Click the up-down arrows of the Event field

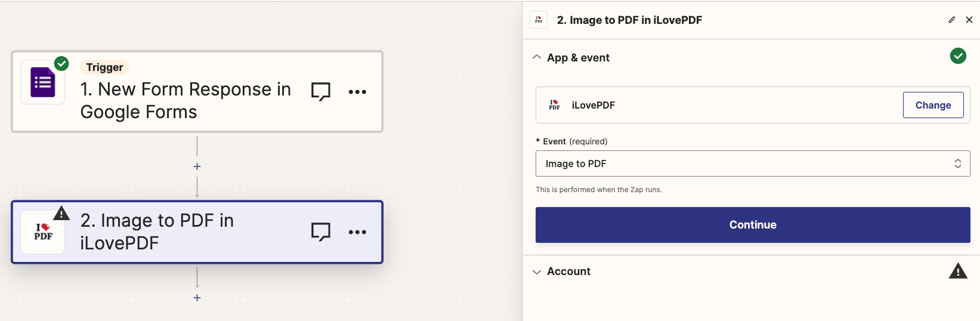click(958, 163)
